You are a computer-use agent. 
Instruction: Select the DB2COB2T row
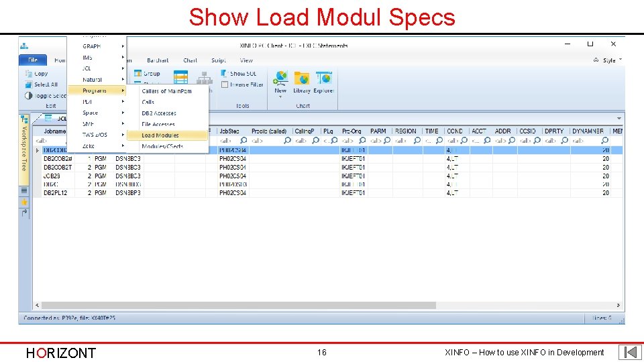328,168
